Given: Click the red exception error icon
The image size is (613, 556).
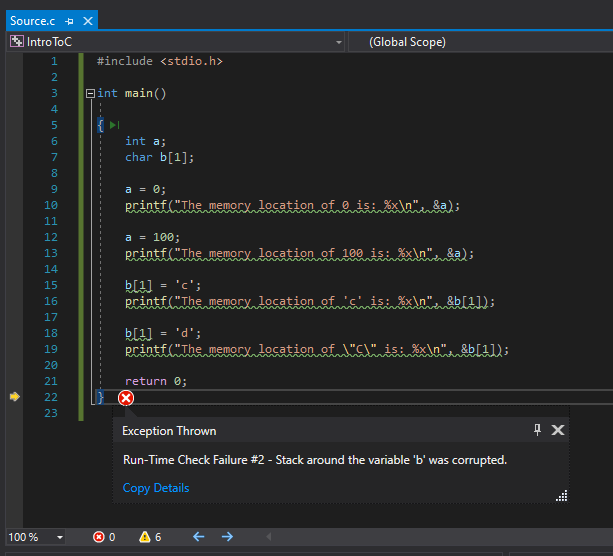Looking at the screenshot, I should (x=126, y=398).
